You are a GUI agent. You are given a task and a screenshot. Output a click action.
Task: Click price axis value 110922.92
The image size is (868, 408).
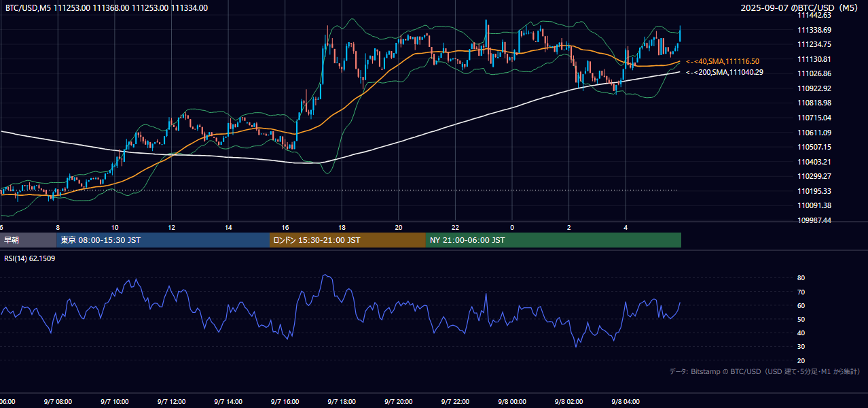pyautogui.click(x=814, y=88)
